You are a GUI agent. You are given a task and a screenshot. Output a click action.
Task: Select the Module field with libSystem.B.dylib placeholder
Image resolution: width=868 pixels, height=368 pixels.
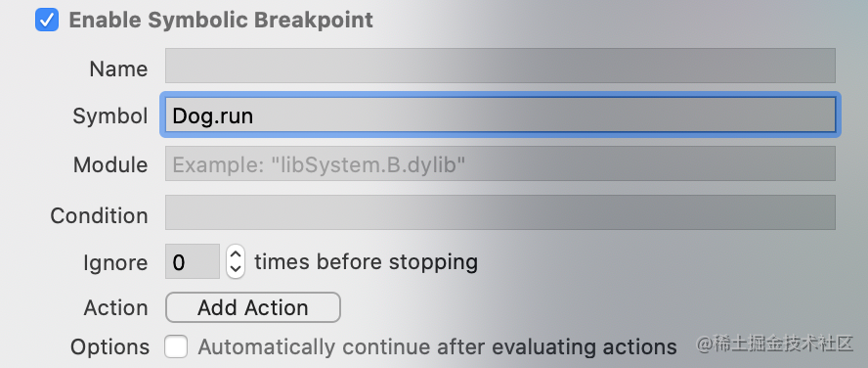point(499,163)
